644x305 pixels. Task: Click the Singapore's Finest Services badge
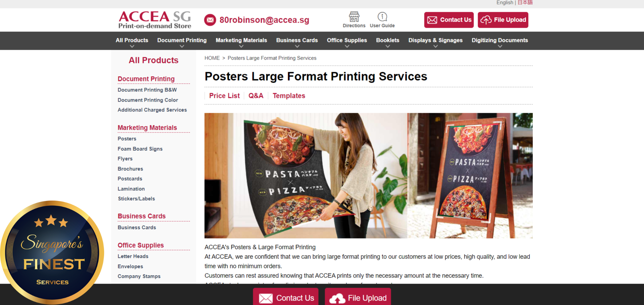pos(52,252)
